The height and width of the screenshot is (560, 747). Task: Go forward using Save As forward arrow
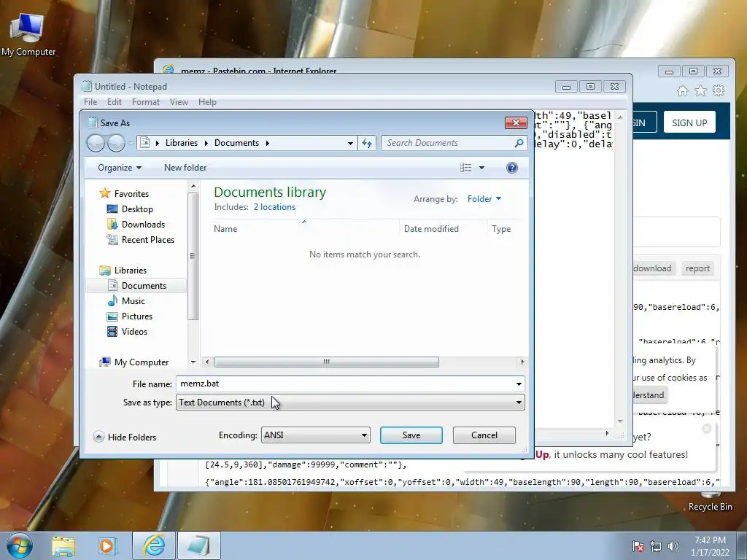pos(116,143)
